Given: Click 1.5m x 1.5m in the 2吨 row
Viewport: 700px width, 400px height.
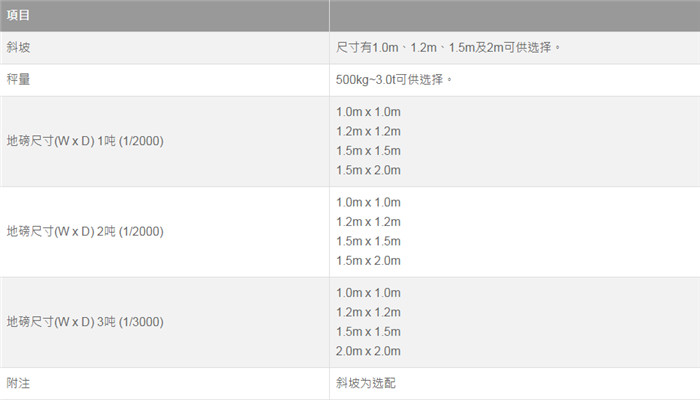Looking at the screenshot, I should point(369,241).
